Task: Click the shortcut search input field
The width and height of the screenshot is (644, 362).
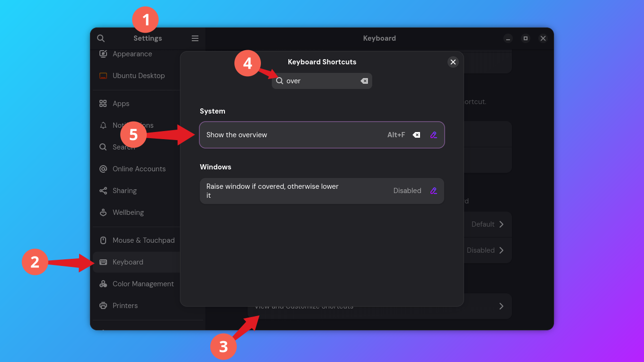Action: [x=320, y=81]
